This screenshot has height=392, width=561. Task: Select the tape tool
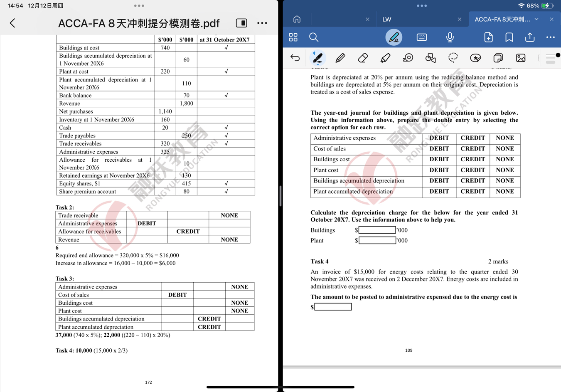(x=408, y=58)
